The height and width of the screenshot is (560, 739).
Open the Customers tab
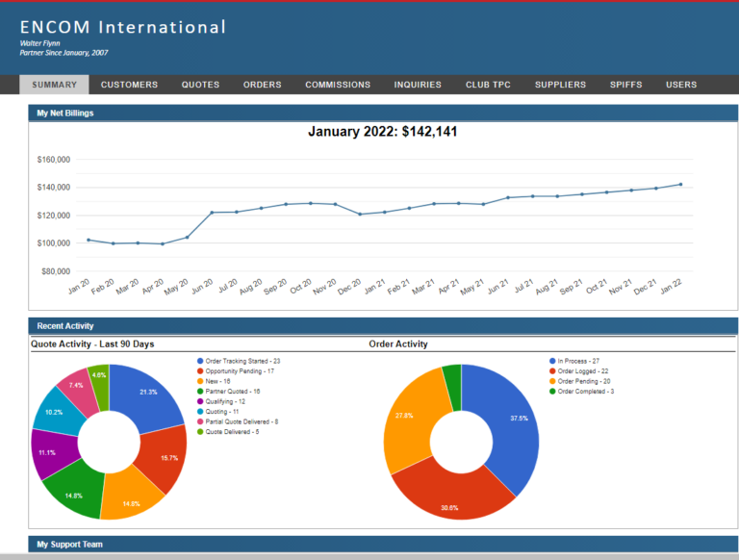[129, 85]
